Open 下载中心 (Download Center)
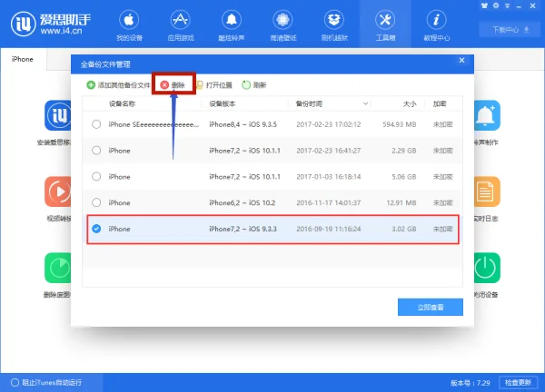 510,30
